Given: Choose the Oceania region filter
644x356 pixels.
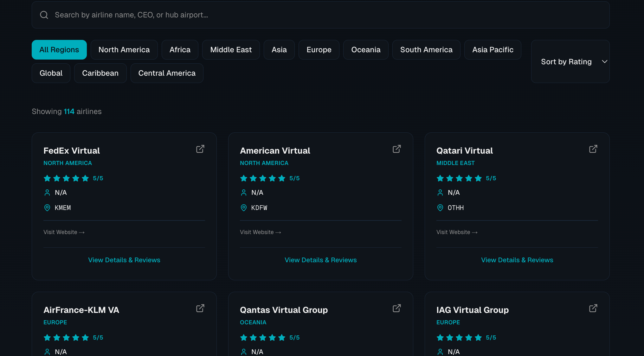Looking at the screenshot, I should (365, 50).
